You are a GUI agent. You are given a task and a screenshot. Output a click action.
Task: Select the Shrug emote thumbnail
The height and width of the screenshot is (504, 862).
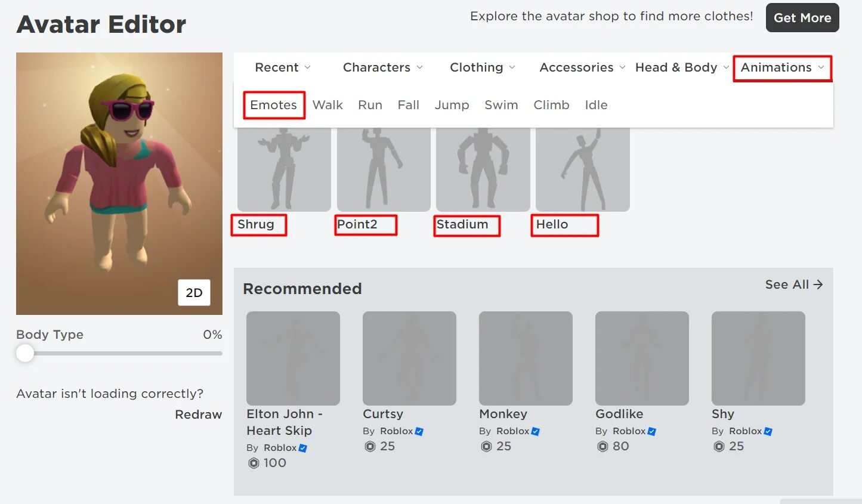coord(284,169)
